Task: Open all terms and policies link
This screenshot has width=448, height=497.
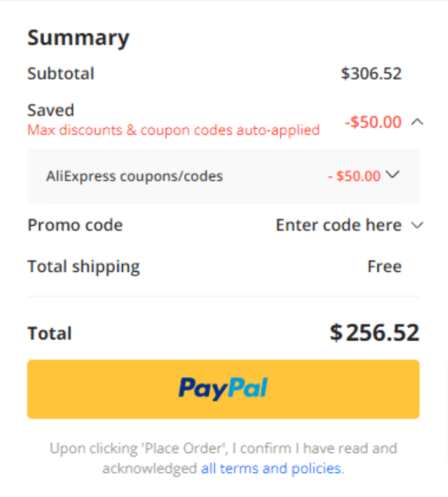Action: point(272,468)
